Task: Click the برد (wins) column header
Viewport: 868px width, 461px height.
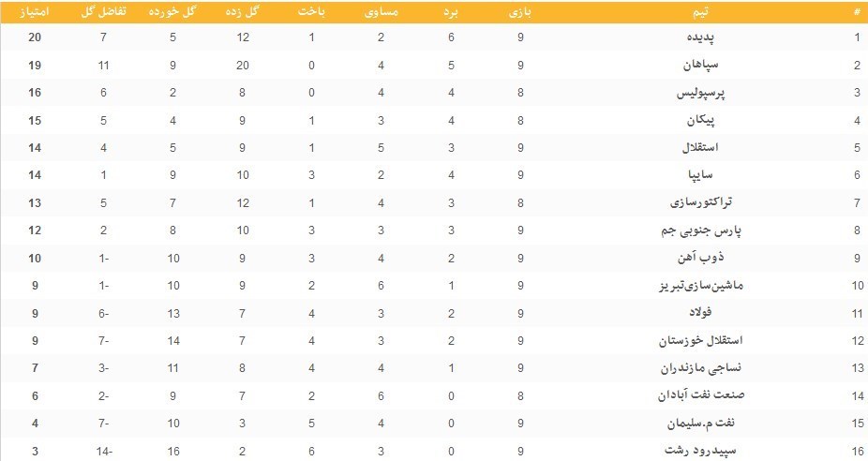Action: click(451, 11)
